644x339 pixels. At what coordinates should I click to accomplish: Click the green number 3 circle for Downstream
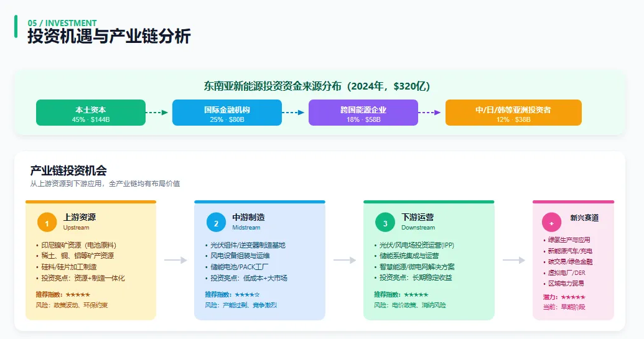click(385, 223)
